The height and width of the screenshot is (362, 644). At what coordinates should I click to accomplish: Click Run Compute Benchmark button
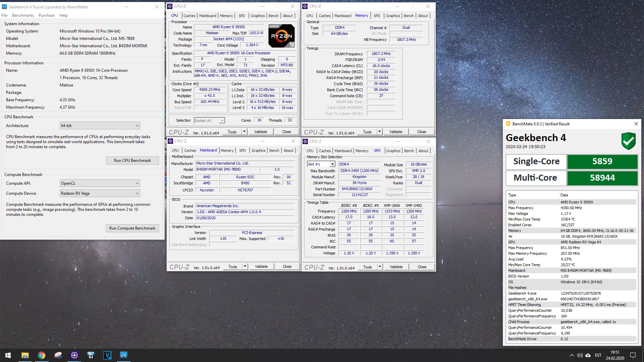pyautogui.click(x=132, y=228)
